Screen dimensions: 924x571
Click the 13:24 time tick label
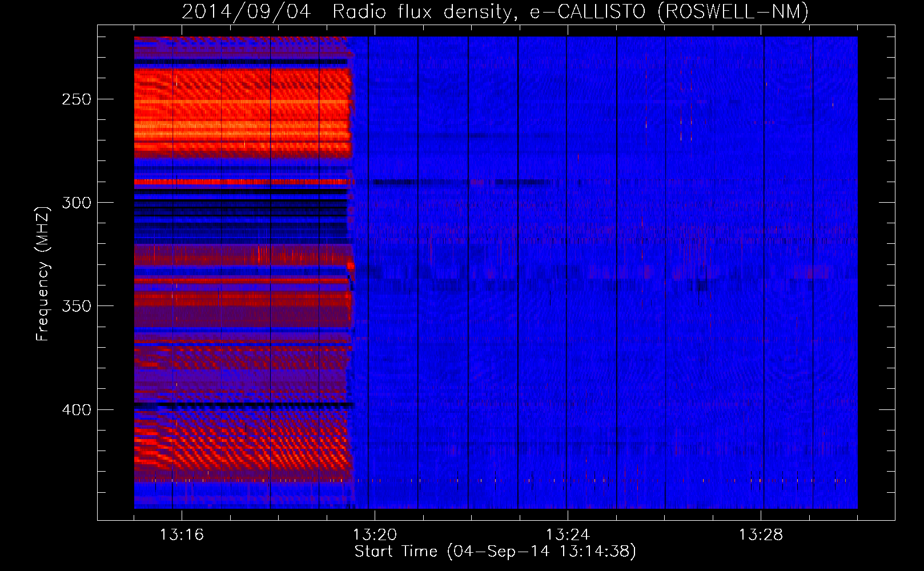point(568,535)
